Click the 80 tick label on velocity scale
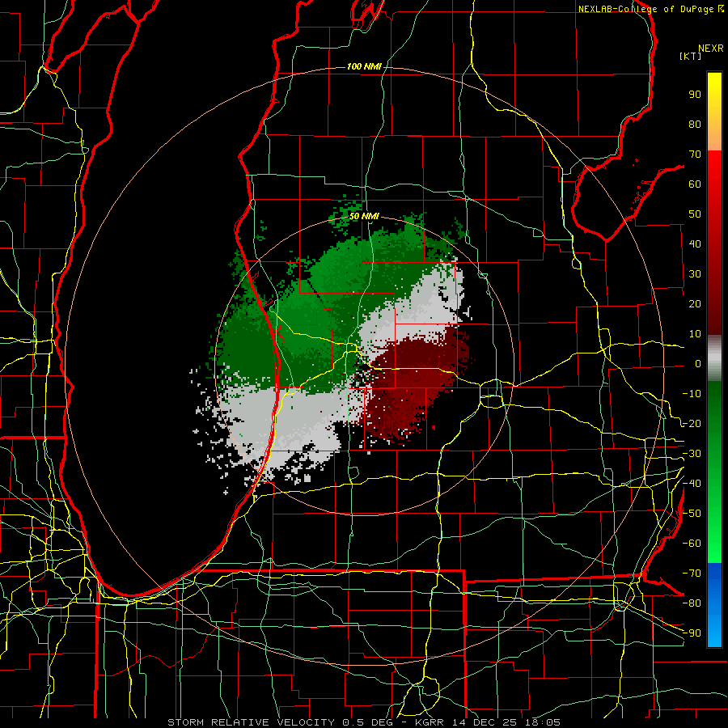The height and width of the screenshot is (728, 728). point(695,125)
